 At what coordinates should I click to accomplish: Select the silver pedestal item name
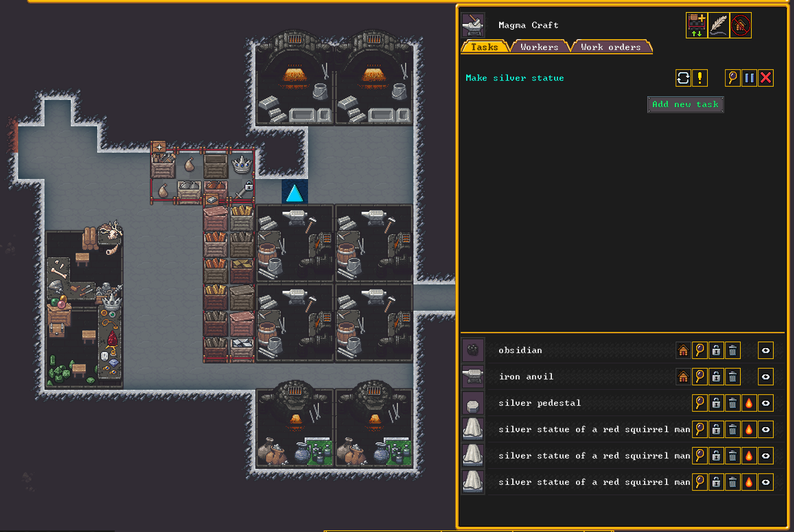(539, 403)
